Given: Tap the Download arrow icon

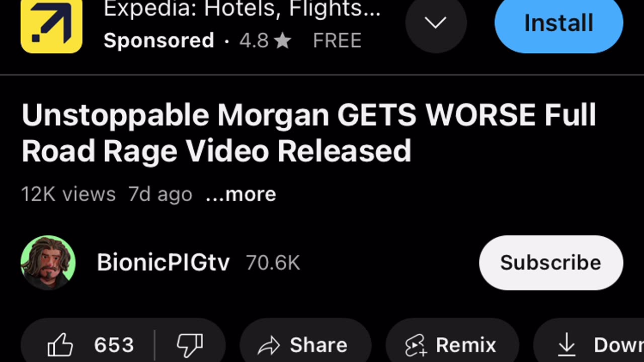Looking at the screenshot, I should (x=567, y=345).
